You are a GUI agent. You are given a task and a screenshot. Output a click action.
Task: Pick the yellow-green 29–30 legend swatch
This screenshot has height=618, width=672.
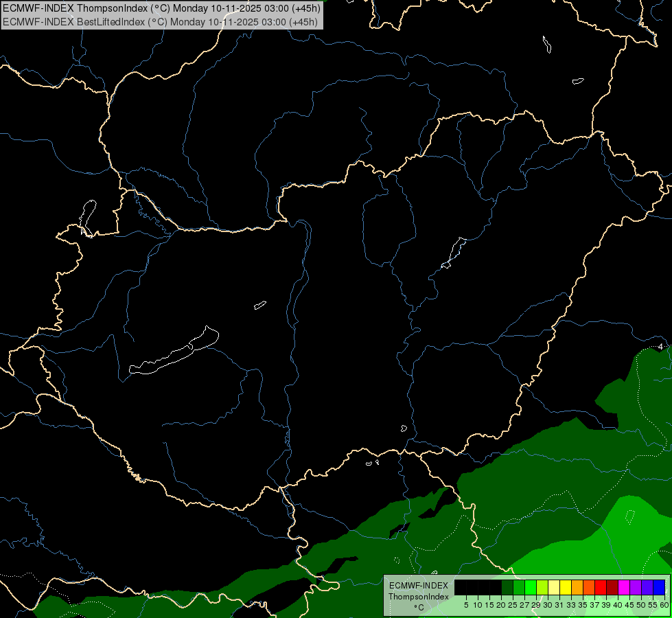point(542,587)
